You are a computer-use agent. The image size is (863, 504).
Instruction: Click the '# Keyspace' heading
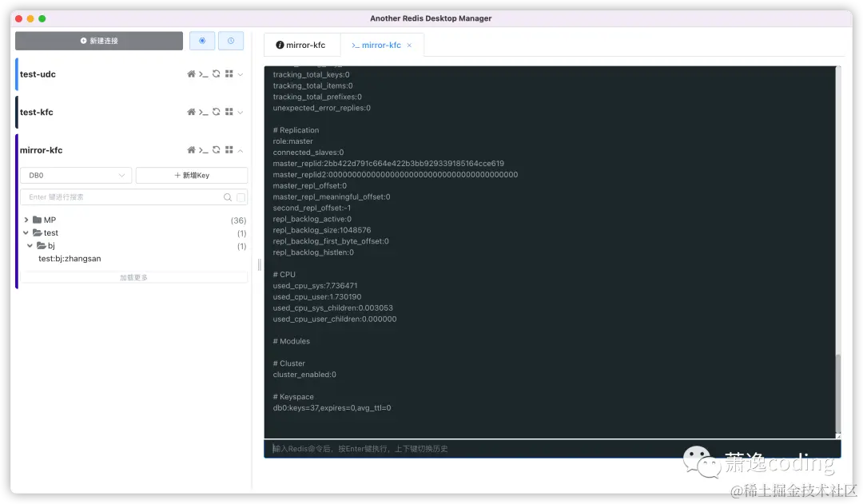point(293,397)
